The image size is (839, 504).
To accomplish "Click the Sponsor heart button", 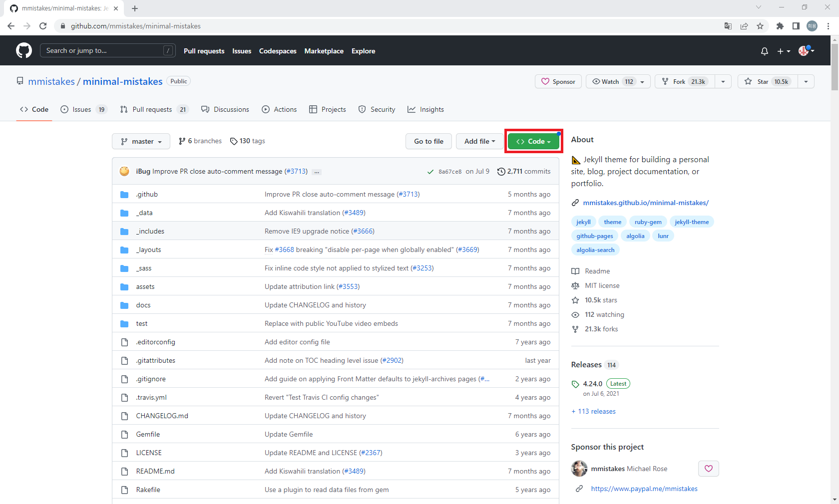I will [558, 81].
